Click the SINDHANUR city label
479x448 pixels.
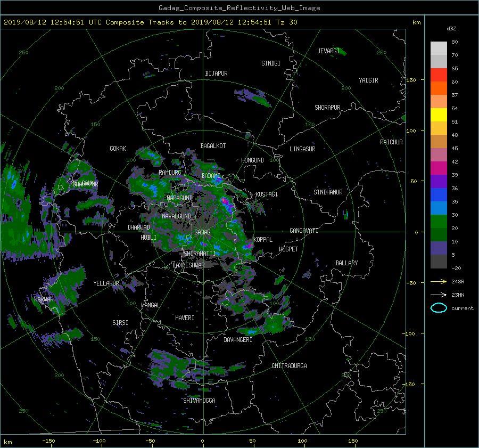(x=328, y=192)
